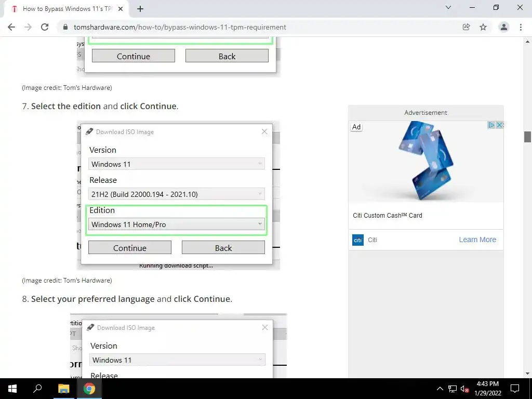Viewport: 532px width, 399px height.
Task: Click the browser forward arrow
Action: point(28,27)
